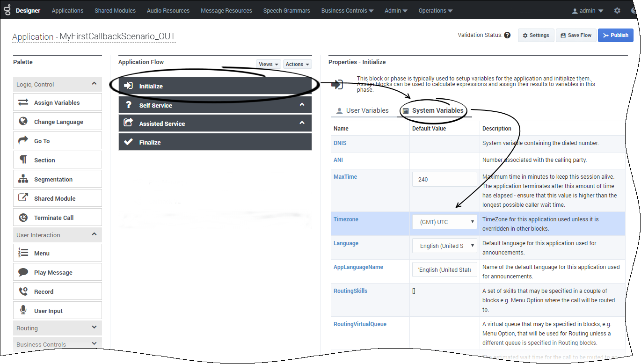Click the Assign Variables arrows icon

tap(23, 102)
